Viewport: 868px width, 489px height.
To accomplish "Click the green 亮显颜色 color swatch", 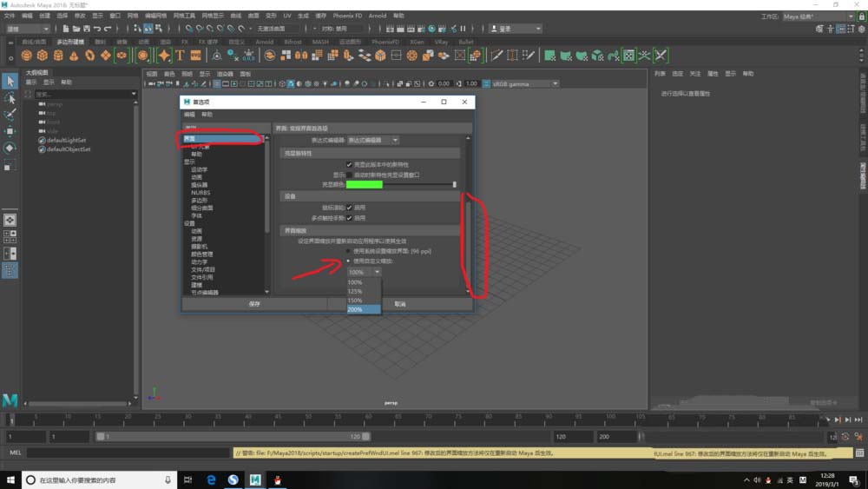I will pos(365,184).
